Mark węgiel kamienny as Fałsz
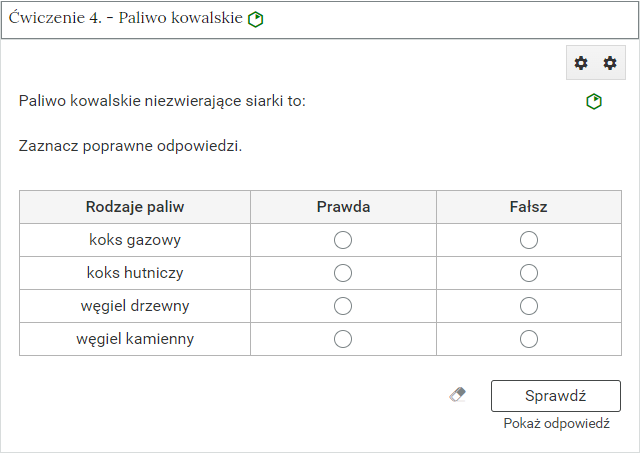Screen dimensions: 640x453 [x=529, y=339]
